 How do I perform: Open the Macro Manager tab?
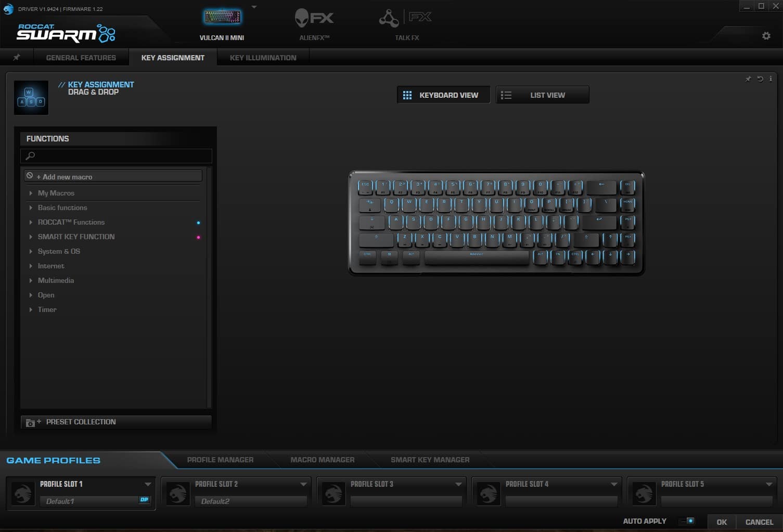click(323, 460)
